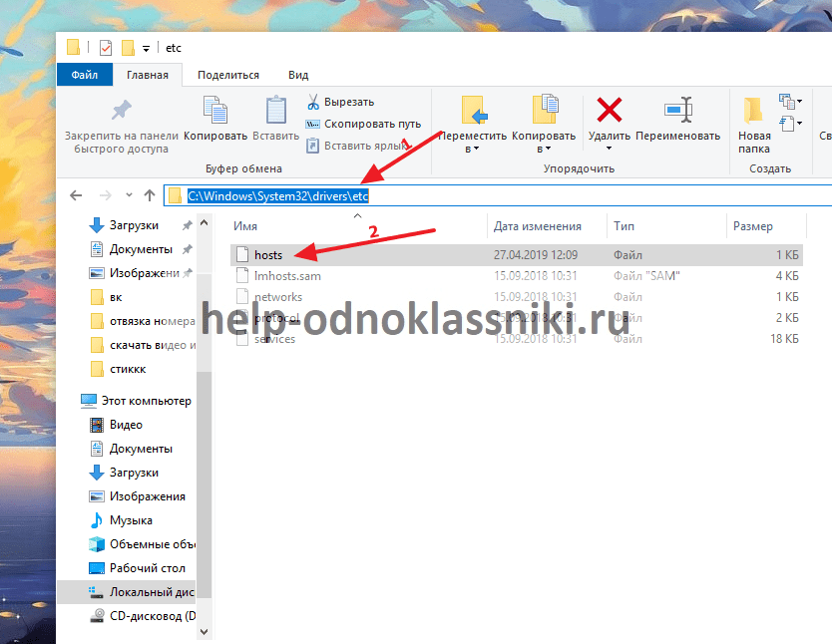Click the red Delete (Удалить) icon
Screen dimensions: 832x644
point(610,110)
